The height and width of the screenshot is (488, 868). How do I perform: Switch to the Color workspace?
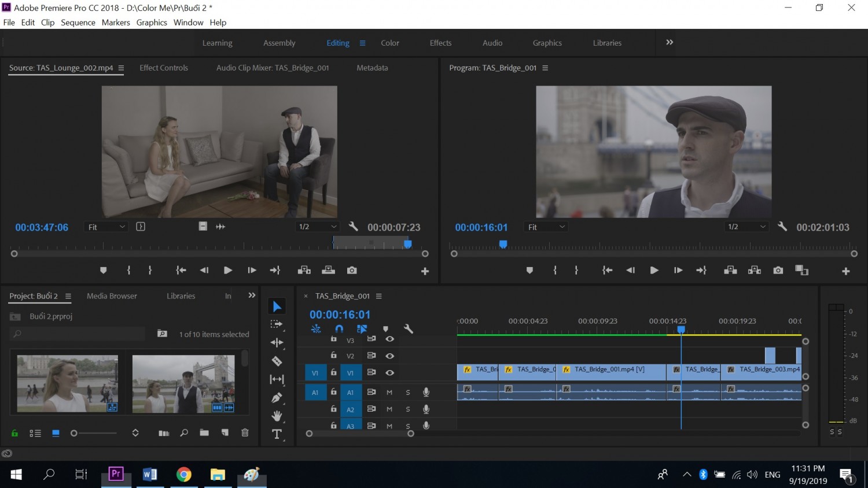tap(390, 43)
